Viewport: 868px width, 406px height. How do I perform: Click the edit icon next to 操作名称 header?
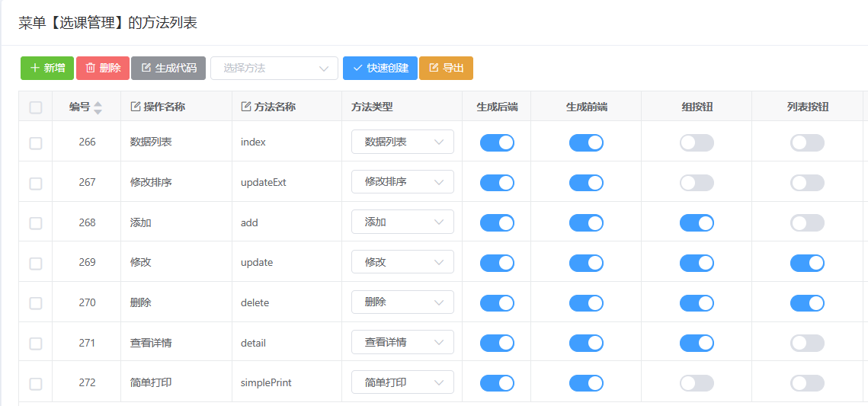coord(136,107)
